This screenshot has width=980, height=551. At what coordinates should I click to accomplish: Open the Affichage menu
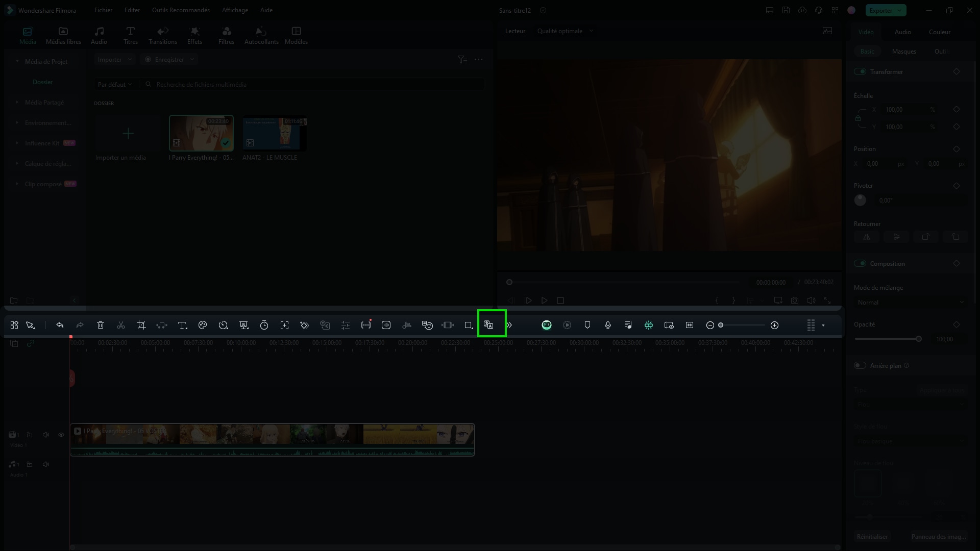[x=234, y=9]
